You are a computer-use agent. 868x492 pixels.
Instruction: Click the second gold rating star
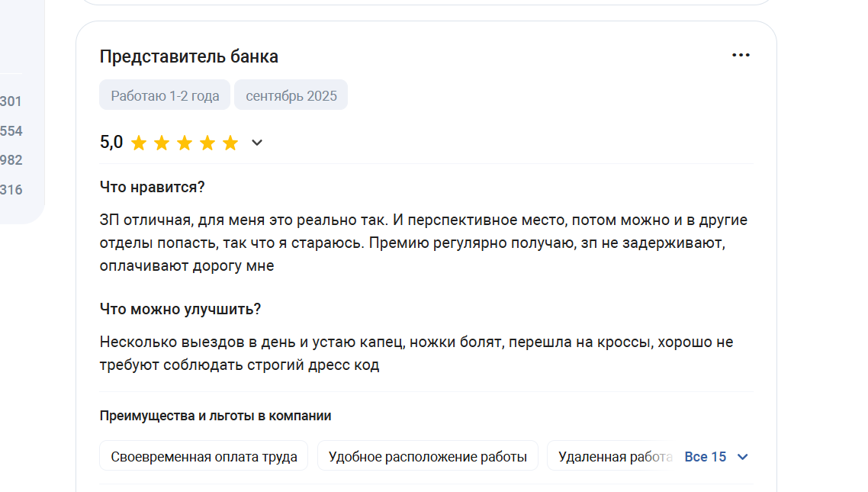(x=162, y=143)
